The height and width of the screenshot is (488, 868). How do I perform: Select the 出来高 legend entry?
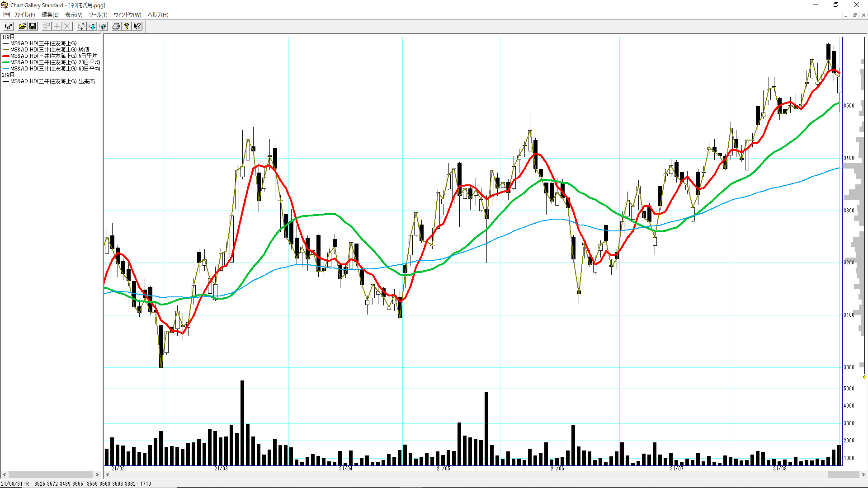52,81
